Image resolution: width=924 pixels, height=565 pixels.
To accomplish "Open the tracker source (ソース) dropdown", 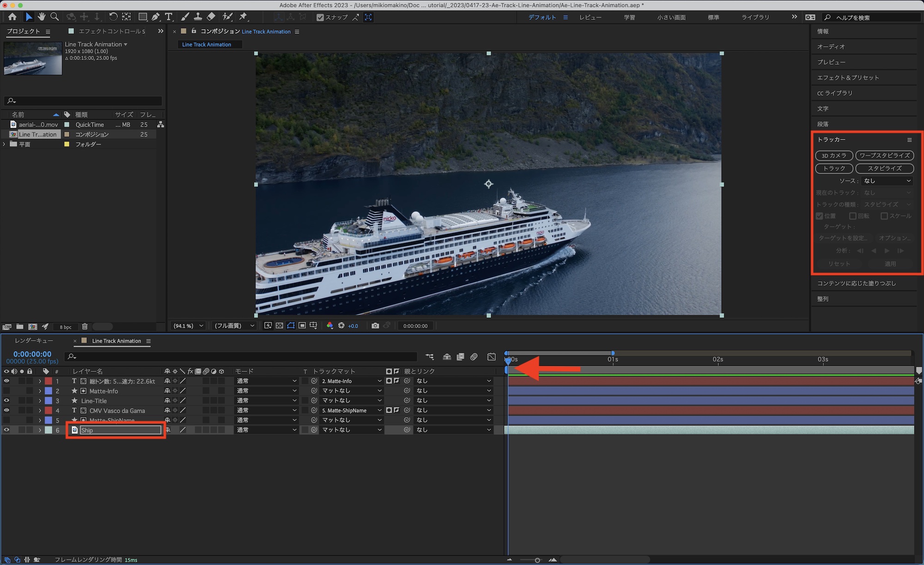I will (x=887, y=181).
